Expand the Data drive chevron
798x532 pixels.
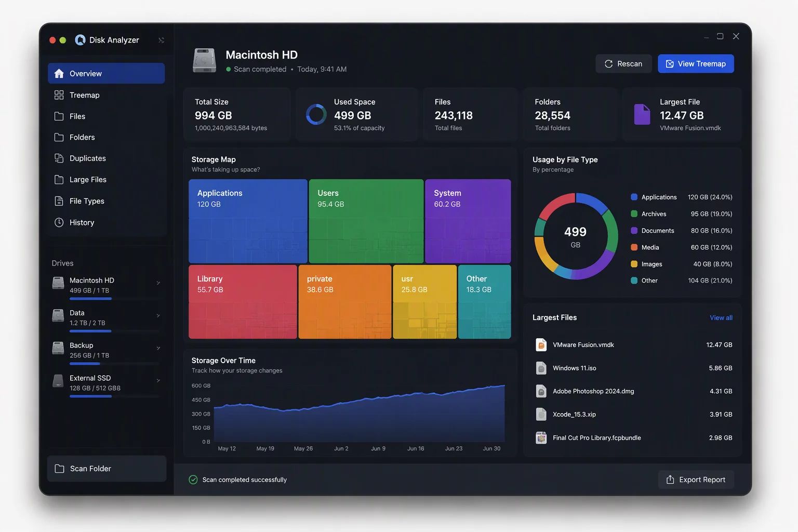(x=158, y=315)
